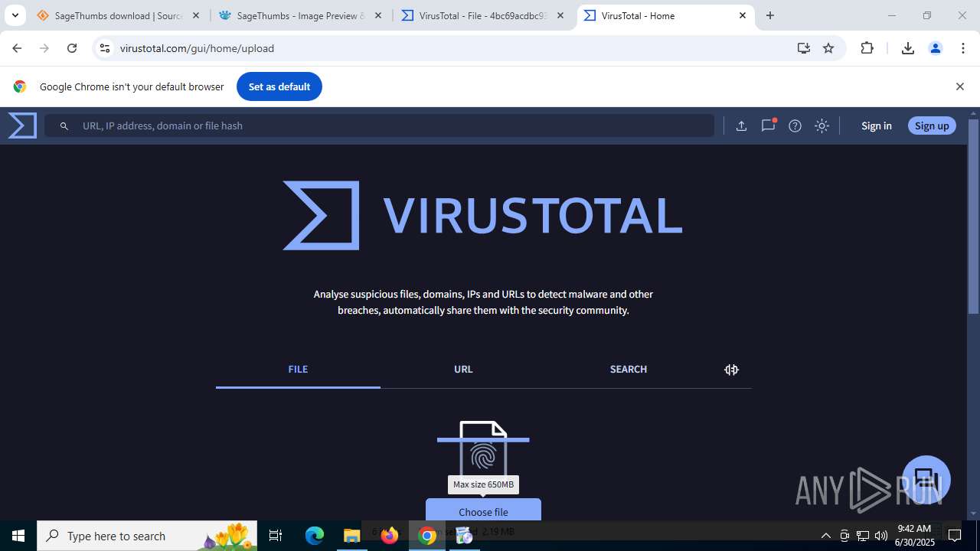Click the search magnifier icon in the search bar
The height and width of the screenshot is (551, 980).
tap(64, 126)
